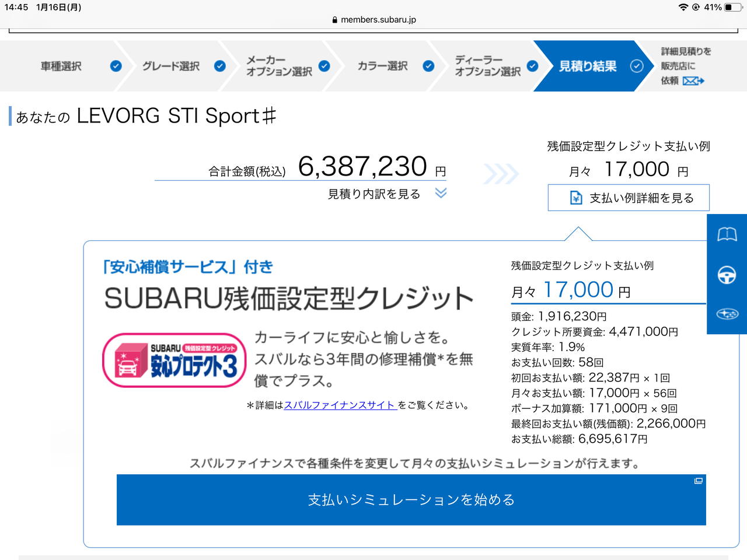Tap total amount 6,387,230 円
Screen dimensions: 747x560
[372, 166]
